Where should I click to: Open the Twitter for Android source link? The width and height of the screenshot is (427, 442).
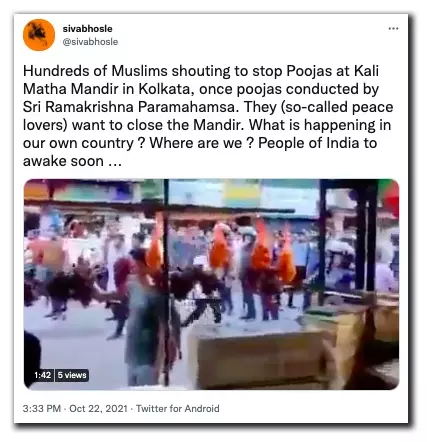(178, 408)
